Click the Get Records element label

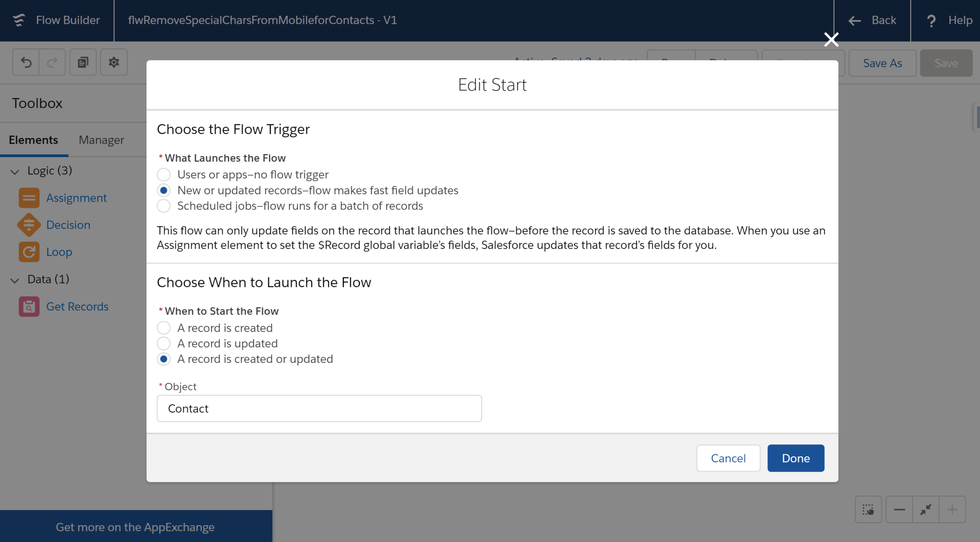pyautogui.click(x=78, y=306)
